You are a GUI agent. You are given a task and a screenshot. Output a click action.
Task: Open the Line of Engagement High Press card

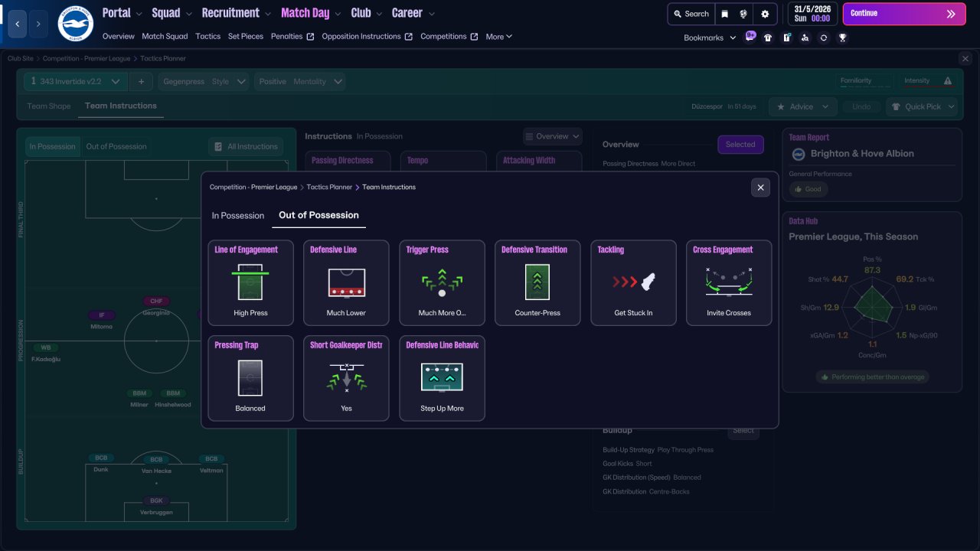point(251,283)
